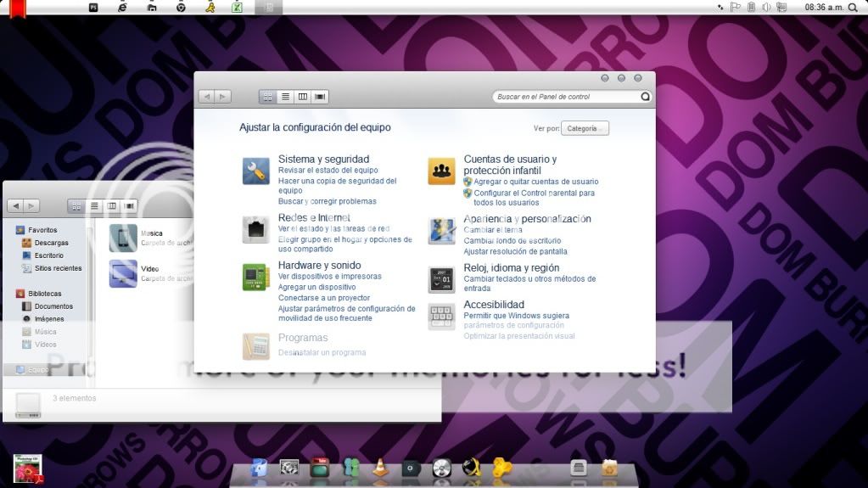Open the Reloj, idioma y región clock icon
868x488 pixels.
[x=441, y=280]
